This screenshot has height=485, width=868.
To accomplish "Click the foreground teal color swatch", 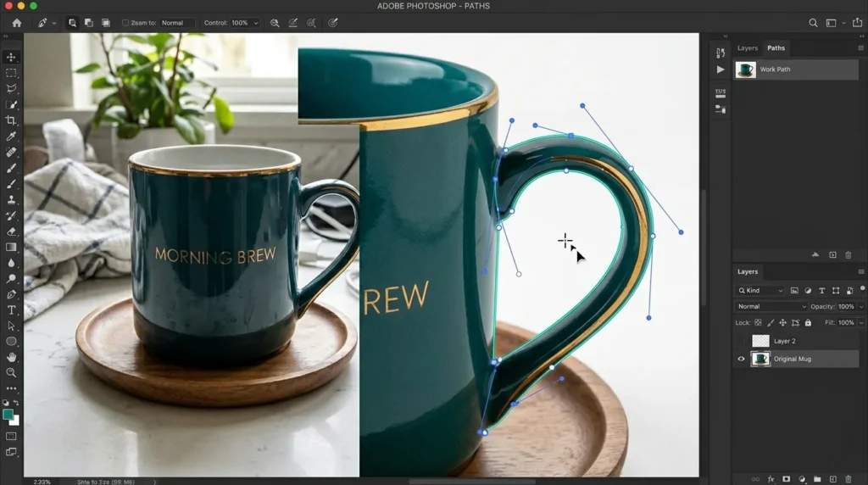I will (8, 414).
